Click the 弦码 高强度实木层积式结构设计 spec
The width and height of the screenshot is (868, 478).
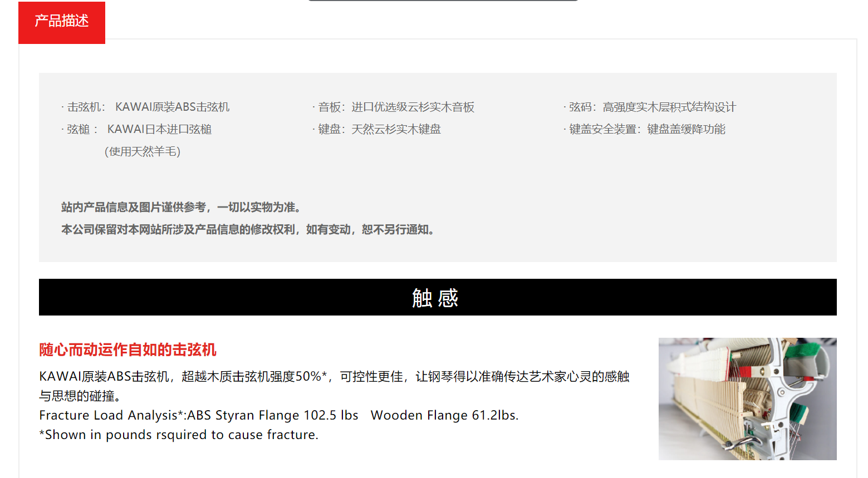coord(649,107)
